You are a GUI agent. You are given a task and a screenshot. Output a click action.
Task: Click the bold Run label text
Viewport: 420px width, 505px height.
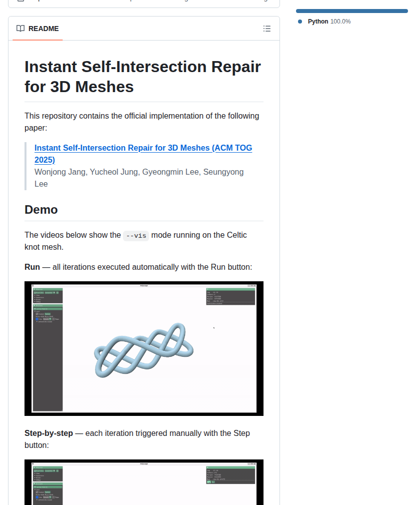coord(32,267)
